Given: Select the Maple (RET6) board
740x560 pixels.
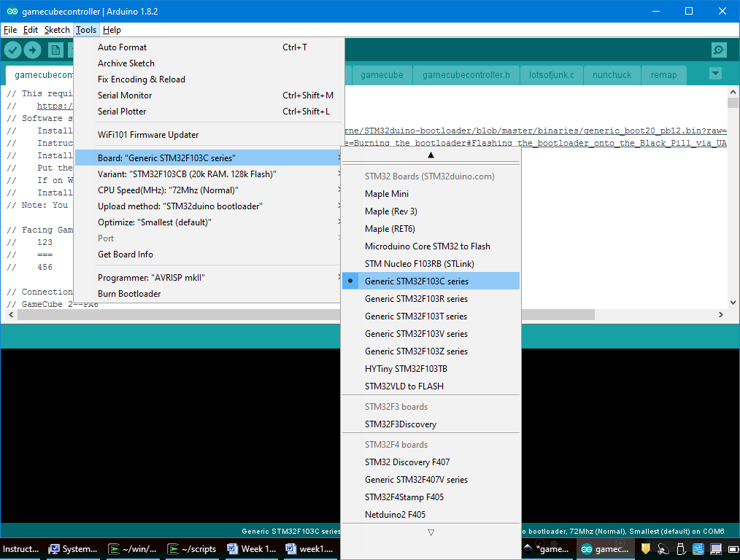Looking at the screenshot, I should [431, 229].
